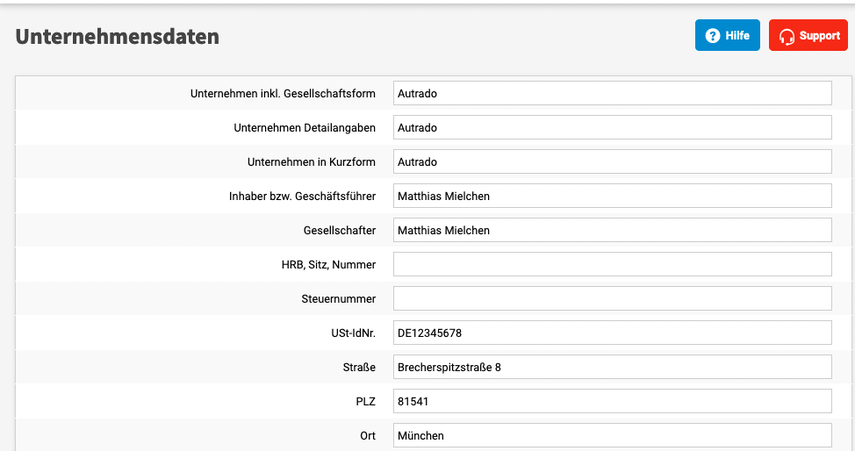855x451 pixels.
Task: Click the empty Steuernummer input field
Action: click(x=612, y=298)
